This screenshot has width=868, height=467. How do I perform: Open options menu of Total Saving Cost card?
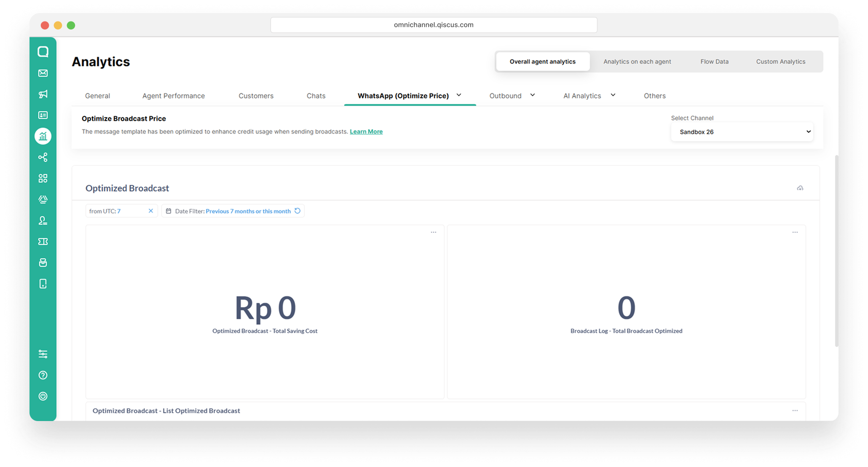[x=434, y=232]
